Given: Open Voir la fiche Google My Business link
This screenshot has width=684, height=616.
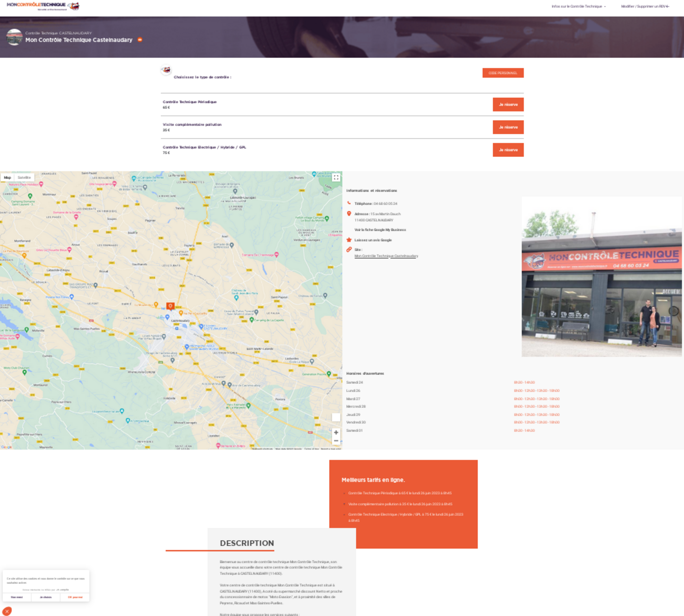Looking at the screenshot, I should click(380, 230).
